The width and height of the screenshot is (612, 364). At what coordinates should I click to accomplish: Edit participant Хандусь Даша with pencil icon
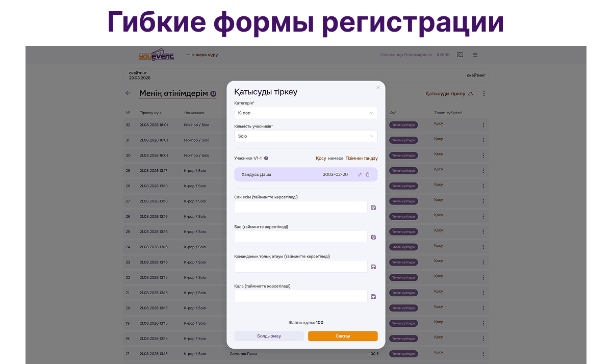coord(360,174)
